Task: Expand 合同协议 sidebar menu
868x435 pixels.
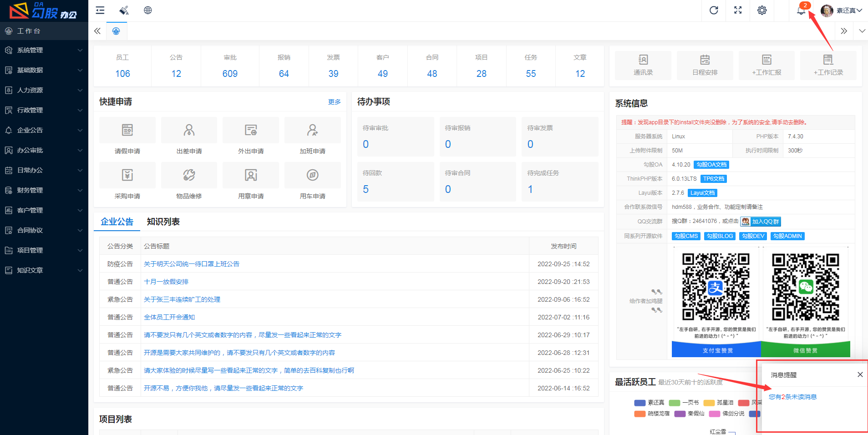Action: tap(44, 230)
